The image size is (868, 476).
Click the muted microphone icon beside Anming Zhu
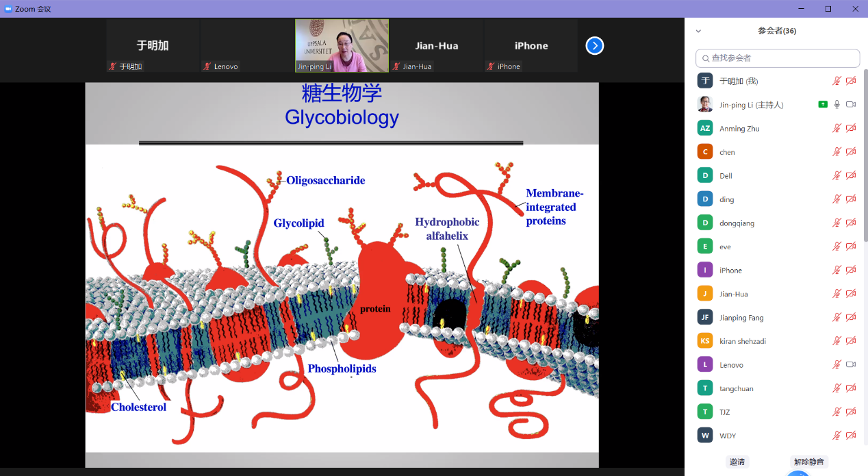coord(837,128)
